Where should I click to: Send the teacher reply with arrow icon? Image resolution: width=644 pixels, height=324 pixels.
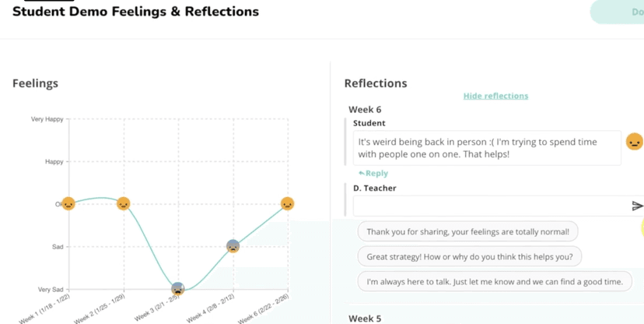coord(637,206)
